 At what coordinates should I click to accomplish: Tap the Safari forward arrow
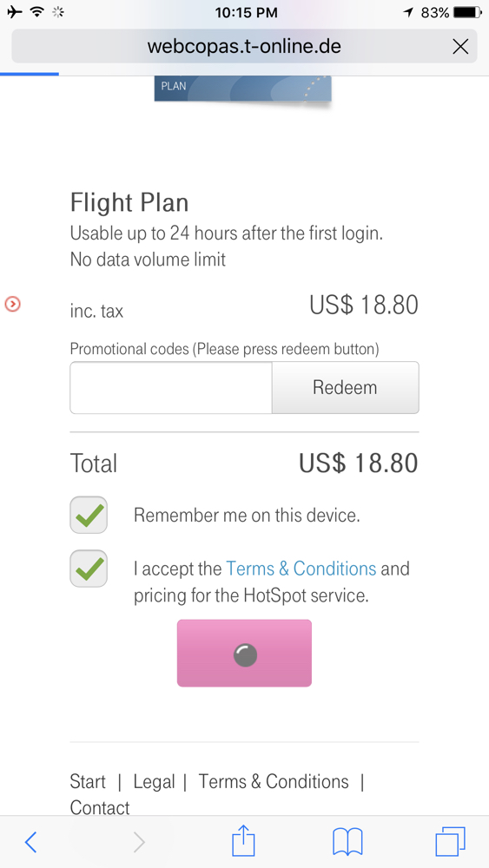pos(139,842)
